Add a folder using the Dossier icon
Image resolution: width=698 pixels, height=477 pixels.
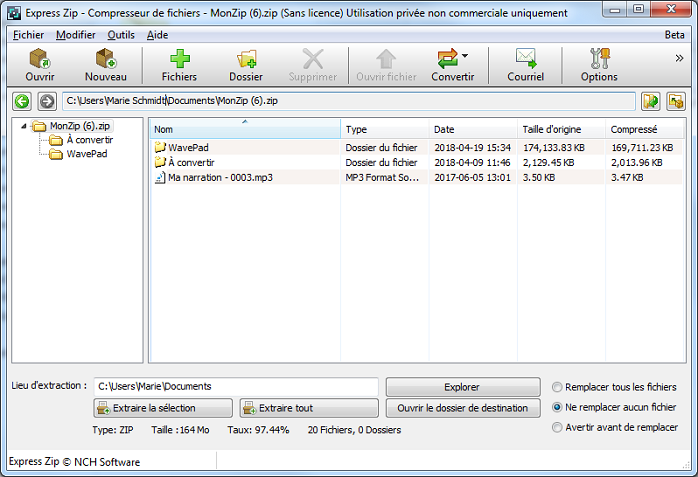[x=246, y=59]
